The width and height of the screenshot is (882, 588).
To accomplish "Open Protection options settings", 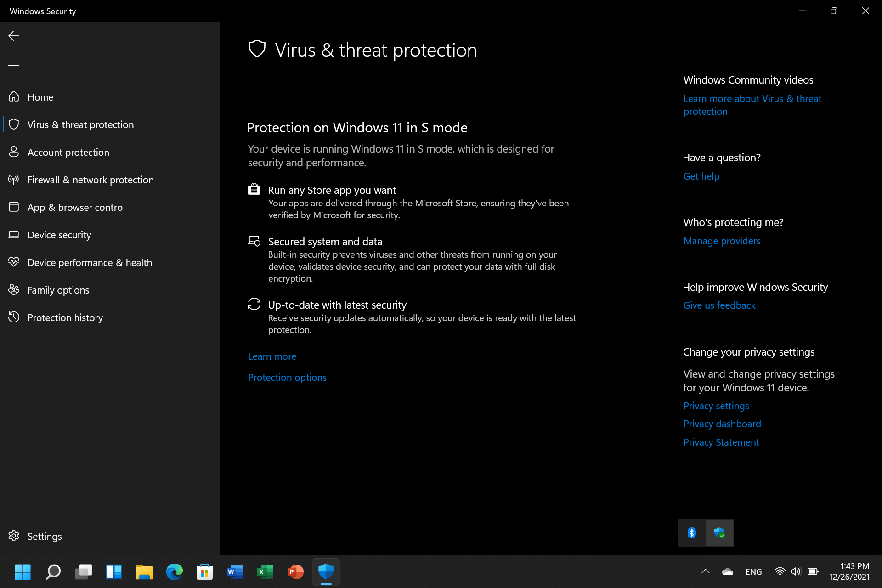I will 287,377.
